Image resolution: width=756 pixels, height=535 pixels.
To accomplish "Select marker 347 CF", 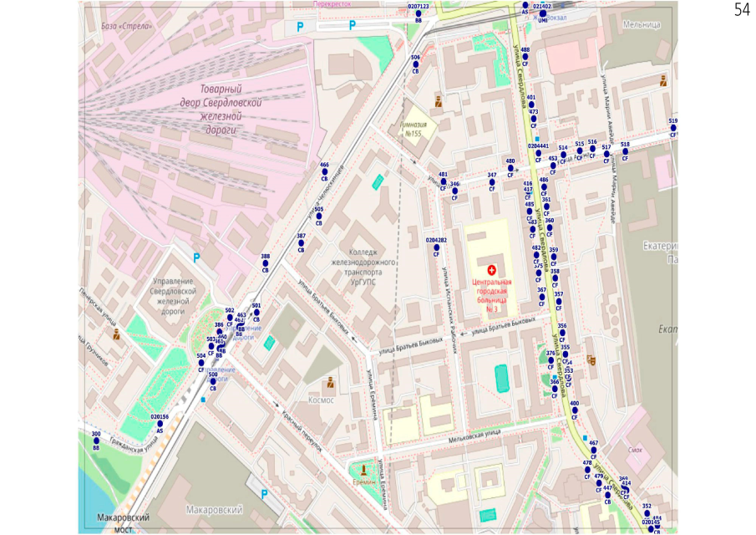I will 492,182.
